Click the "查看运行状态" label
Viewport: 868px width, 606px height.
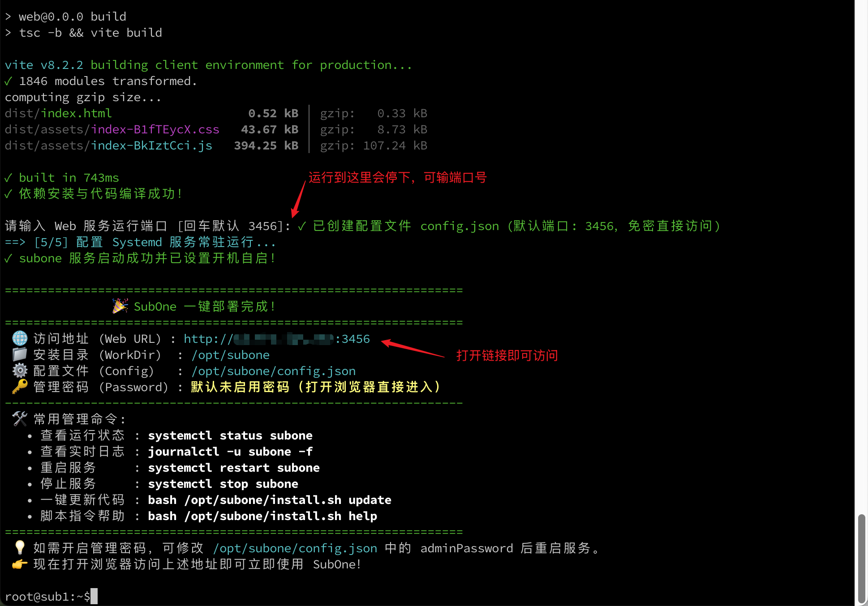point(82,435)
